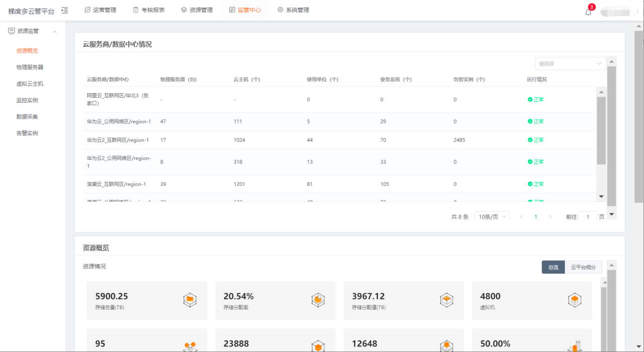Screen dimensions: 644x352
Task: Open the 考核报表 menu
Action: 148,10
